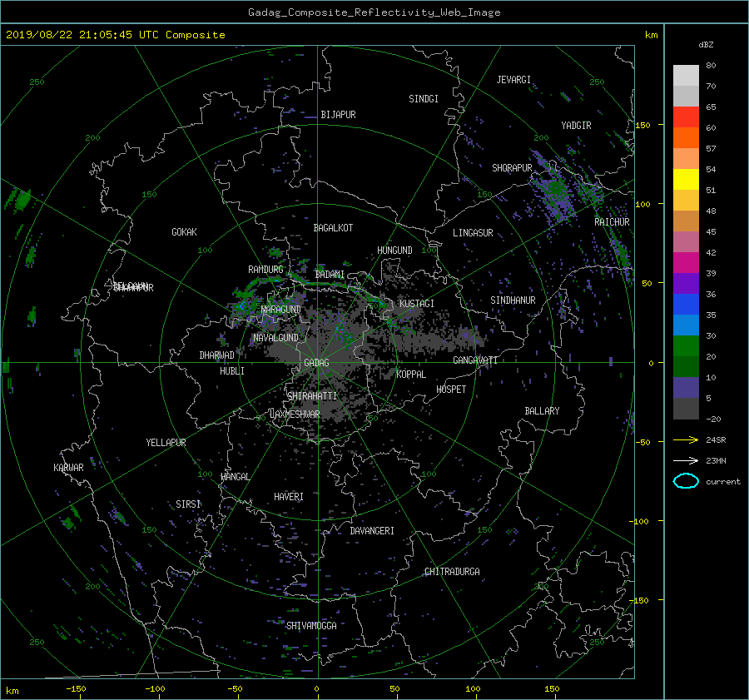Click the DHARWAD city label
The image size is (749, 700).
(x=216, y=355)
